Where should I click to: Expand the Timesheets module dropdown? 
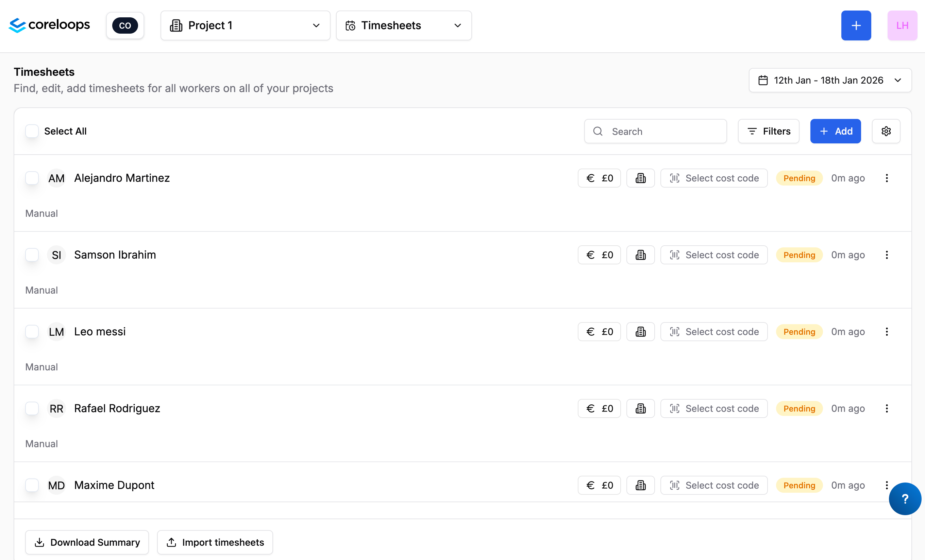click(x=404, y=25)
